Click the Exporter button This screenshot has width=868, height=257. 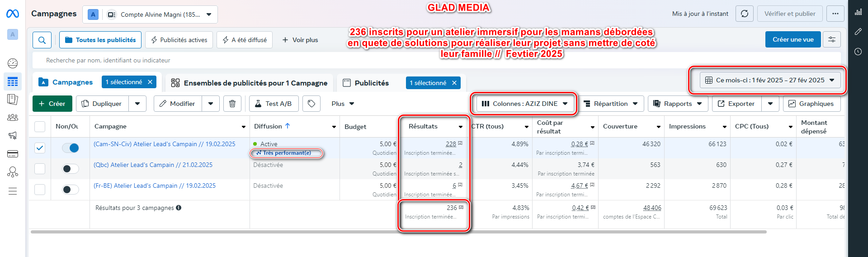point(737,104)
